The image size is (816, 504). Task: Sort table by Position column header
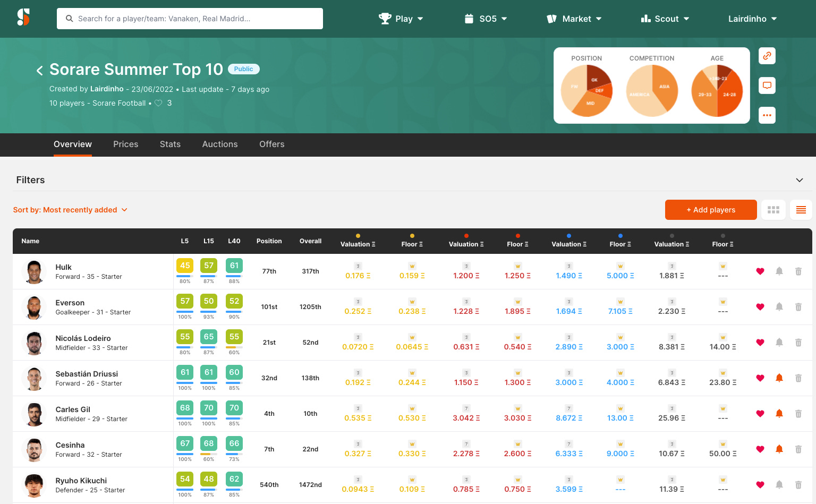269,241
